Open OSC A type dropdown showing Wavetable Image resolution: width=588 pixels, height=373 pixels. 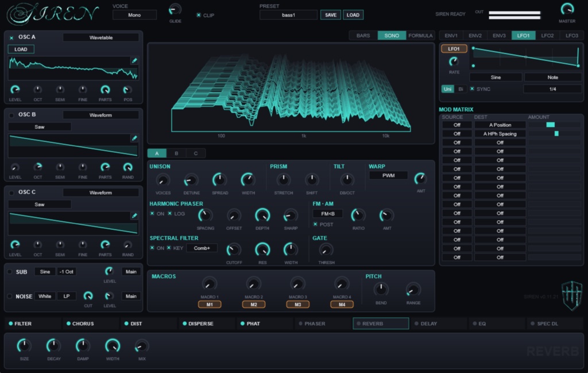click(101, 37)
